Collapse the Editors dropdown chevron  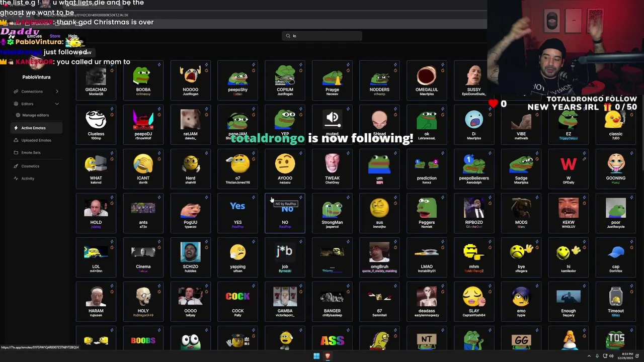point(57,104)
